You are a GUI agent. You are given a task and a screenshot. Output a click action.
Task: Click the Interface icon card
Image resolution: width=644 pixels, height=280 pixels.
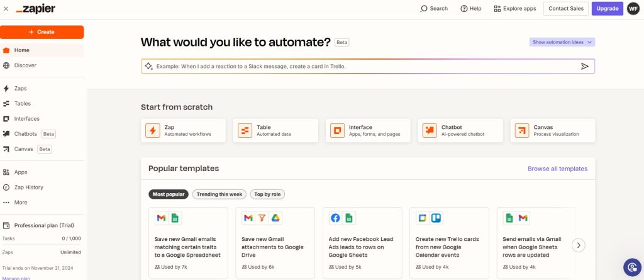coord(337,130)
